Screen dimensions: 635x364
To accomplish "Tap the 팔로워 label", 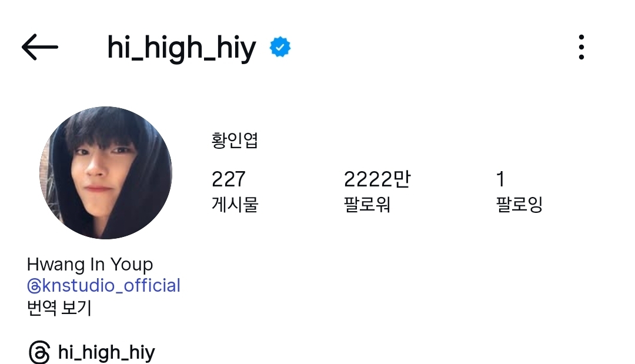I will (367, 204).
